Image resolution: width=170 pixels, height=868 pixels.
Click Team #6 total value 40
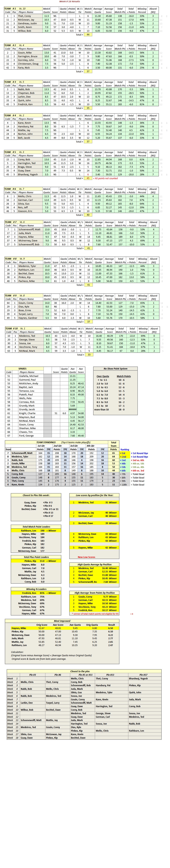[x=88, y=215]
